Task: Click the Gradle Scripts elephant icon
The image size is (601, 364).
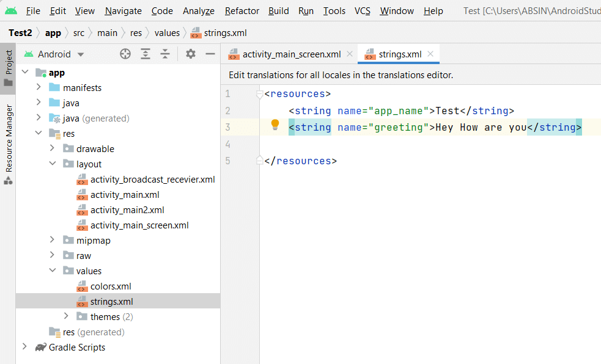Action: tap(40, 347)
